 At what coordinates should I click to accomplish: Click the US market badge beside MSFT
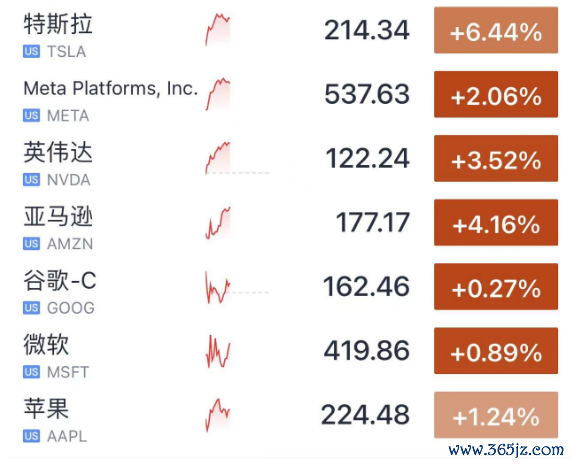(31, 372)
